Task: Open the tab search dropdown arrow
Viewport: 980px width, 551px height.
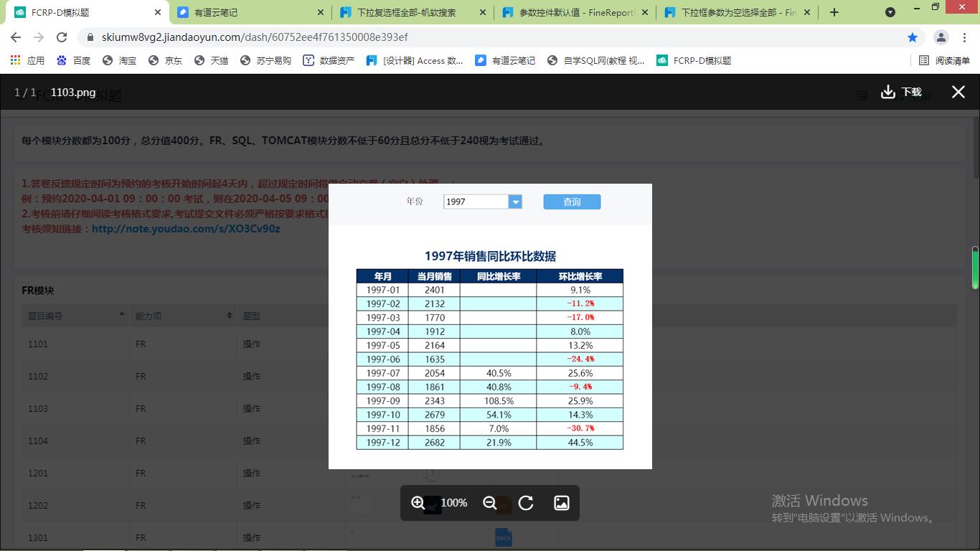Action: coord(890,12)
